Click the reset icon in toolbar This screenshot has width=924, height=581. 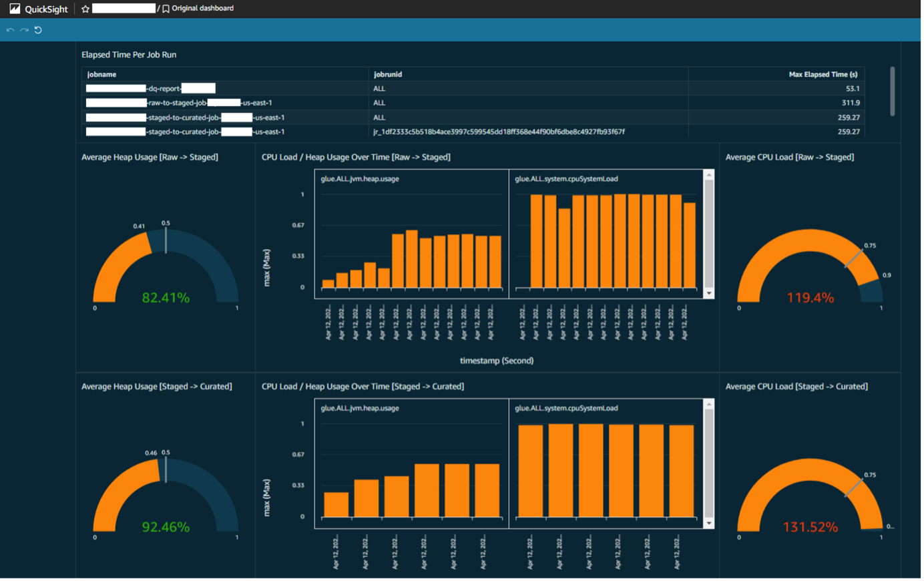[x=38, y=30]
